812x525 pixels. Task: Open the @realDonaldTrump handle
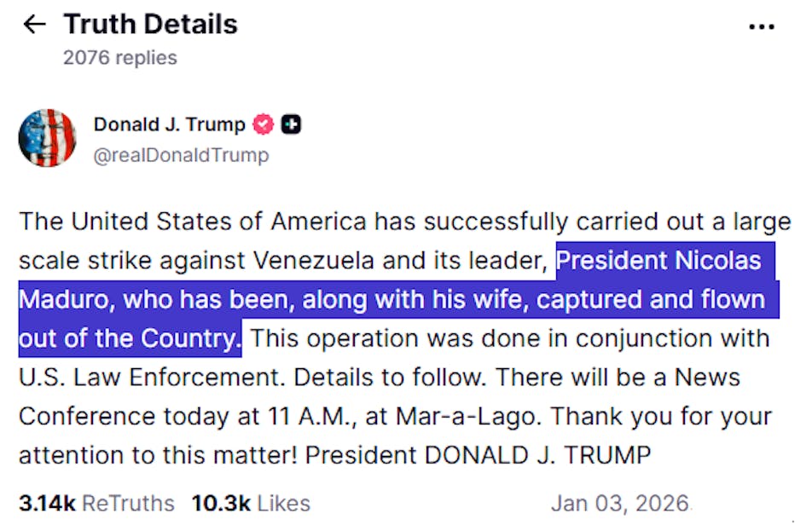(182, 154)
